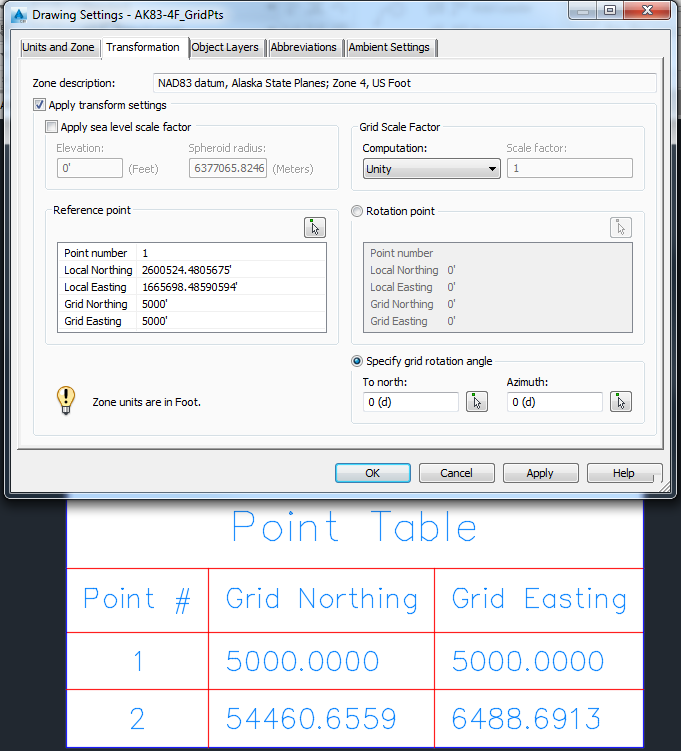The height and width of the screenshot is (751, 681).
Task: Select Specify grid rotation angle option
Action: (357, 361)
